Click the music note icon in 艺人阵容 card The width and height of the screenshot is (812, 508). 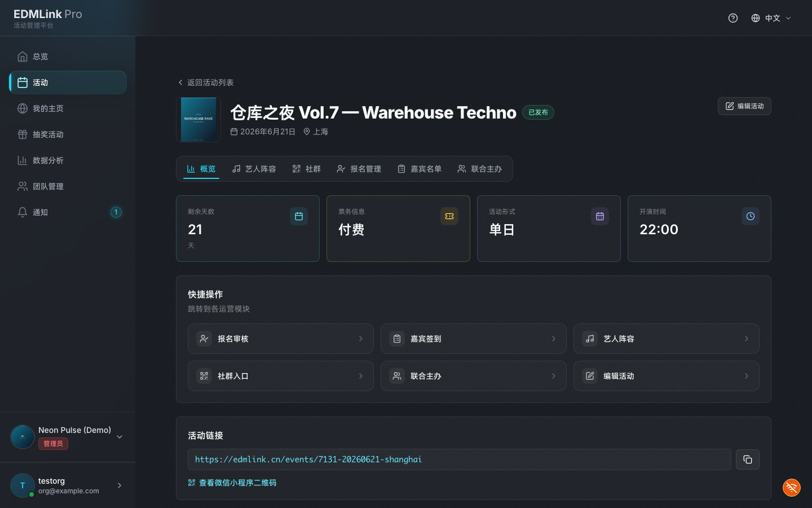(x=590, y=339)
